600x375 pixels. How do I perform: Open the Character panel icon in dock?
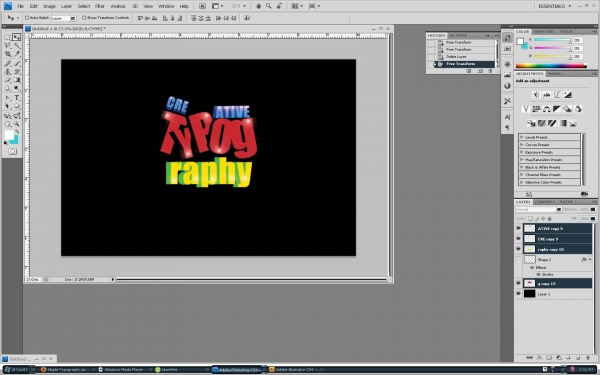pyautogui.click(x=507, y=117)
